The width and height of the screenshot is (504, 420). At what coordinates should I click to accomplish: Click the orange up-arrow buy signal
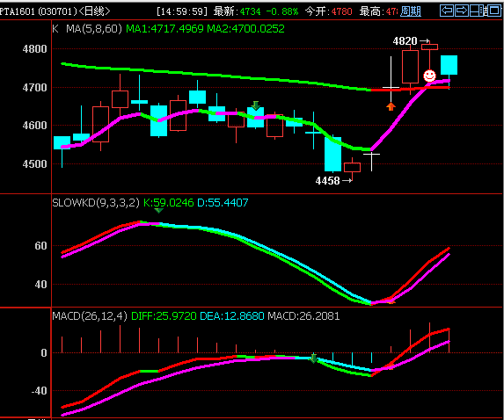tap(391, 106)
